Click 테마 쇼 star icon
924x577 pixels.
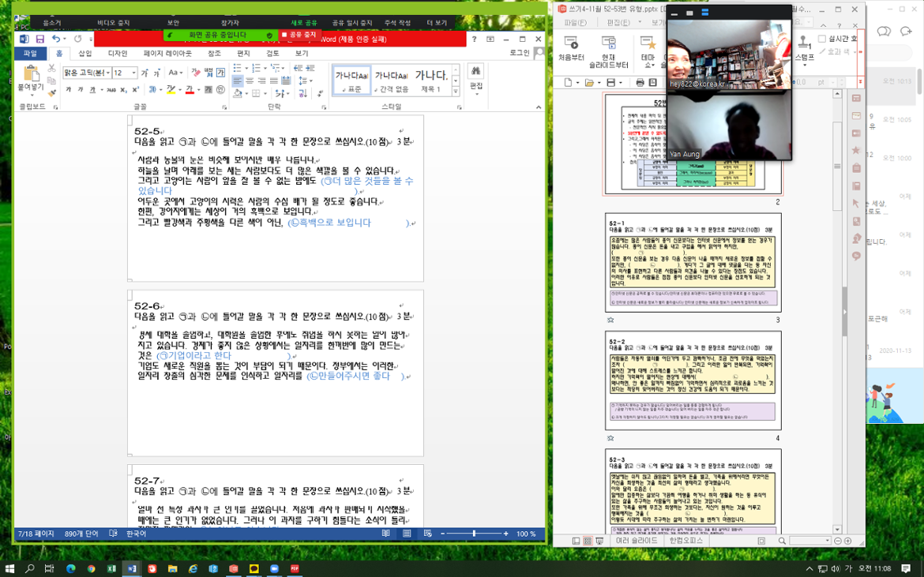pos(648,51)
